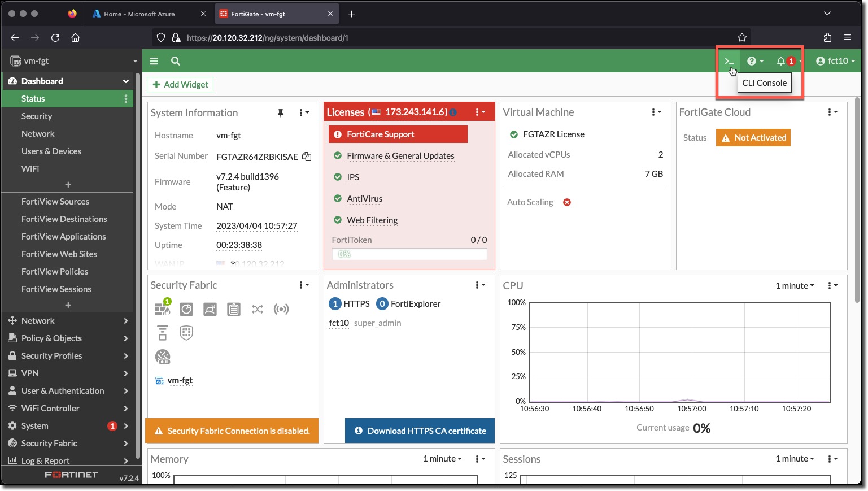The width and height of the screenshot is (868, 491).
Task: Expand the Network menu section
Action: click(68, 321)
